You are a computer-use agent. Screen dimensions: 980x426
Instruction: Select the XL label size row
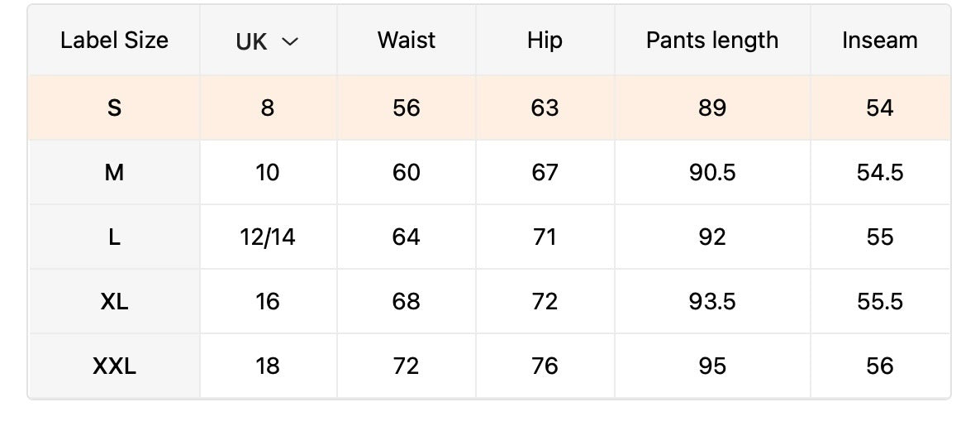[x=114, y=302]
